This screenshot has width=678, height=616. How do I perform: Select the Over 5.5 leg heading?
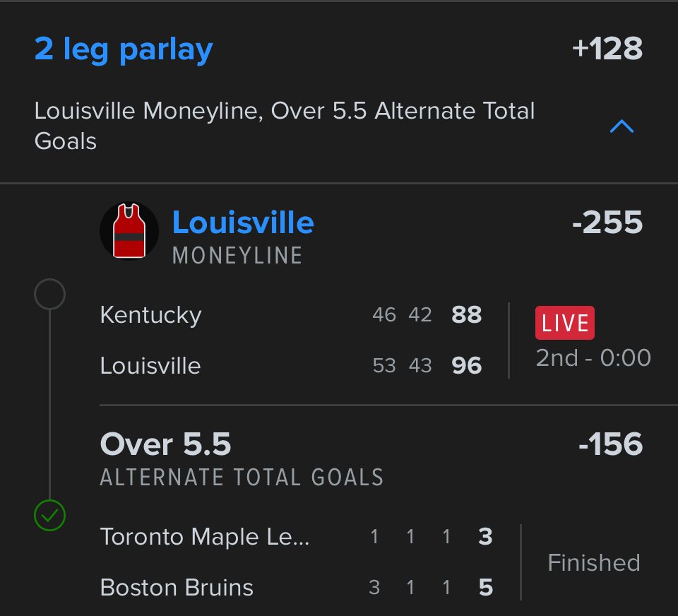(166, 444)
